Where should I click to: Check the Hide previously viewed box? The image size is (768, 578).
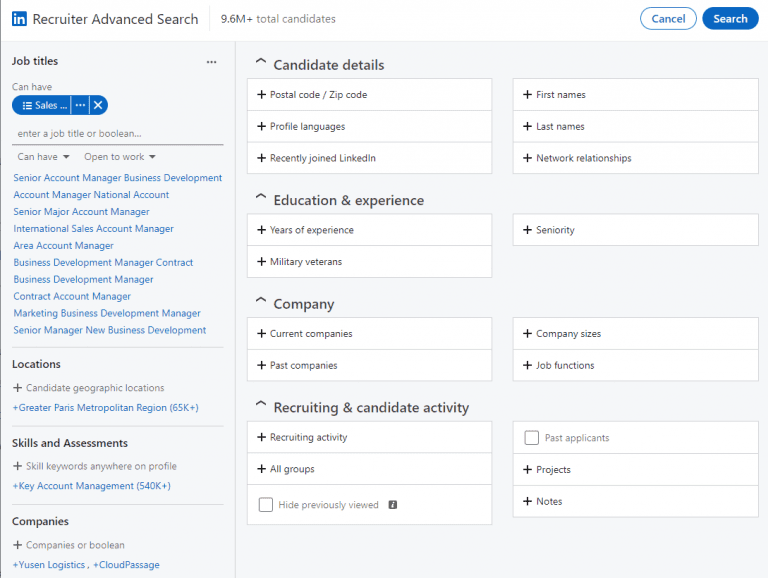tap(266, 505)
